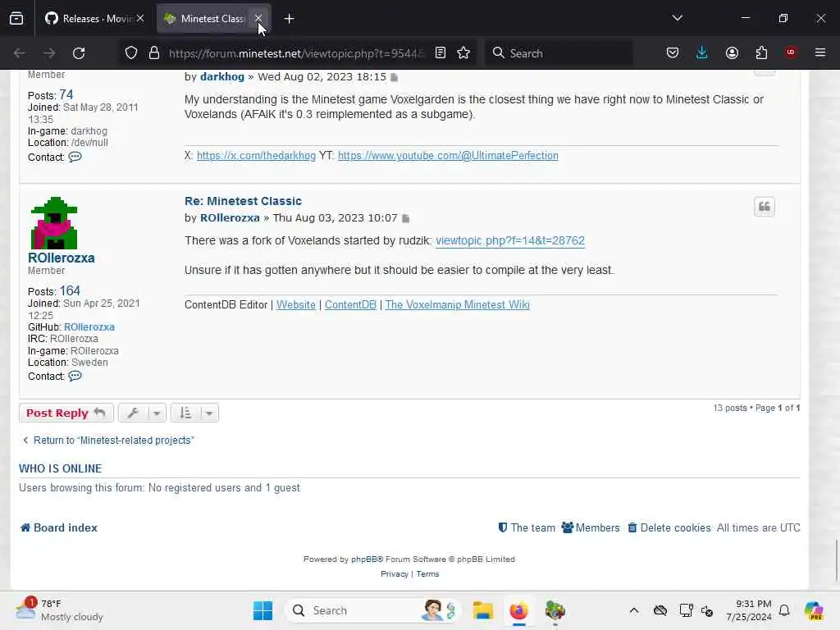The image size is (840, 630).
Task: Open the Extensions puzzle menu
Action: [761, 53]
